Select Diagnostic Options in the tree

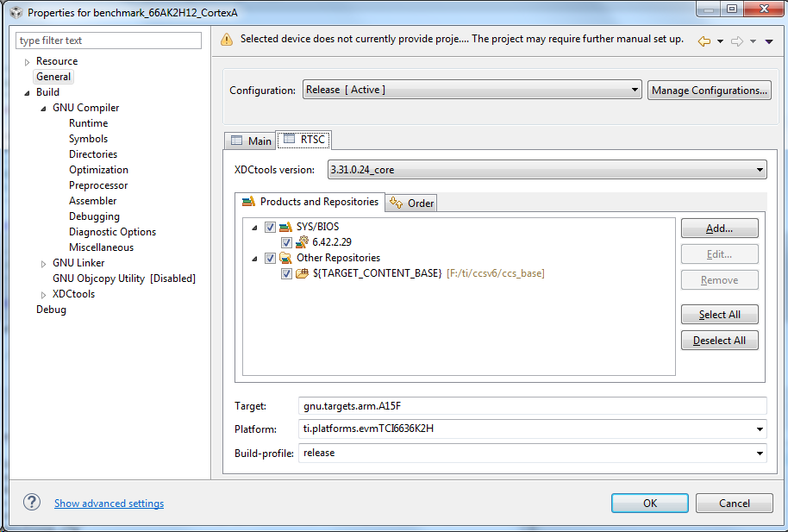tap(112, 232)
